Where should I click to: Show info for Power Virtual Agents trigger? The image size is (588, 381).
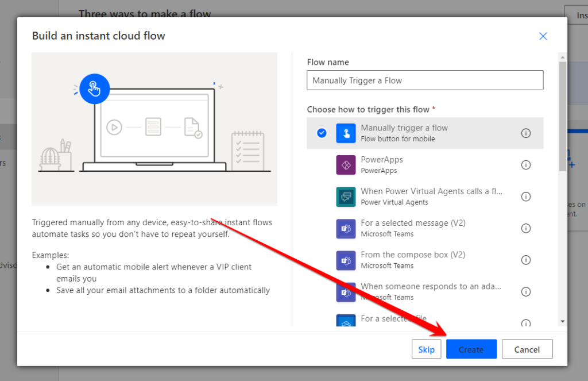tap(526, 197)
